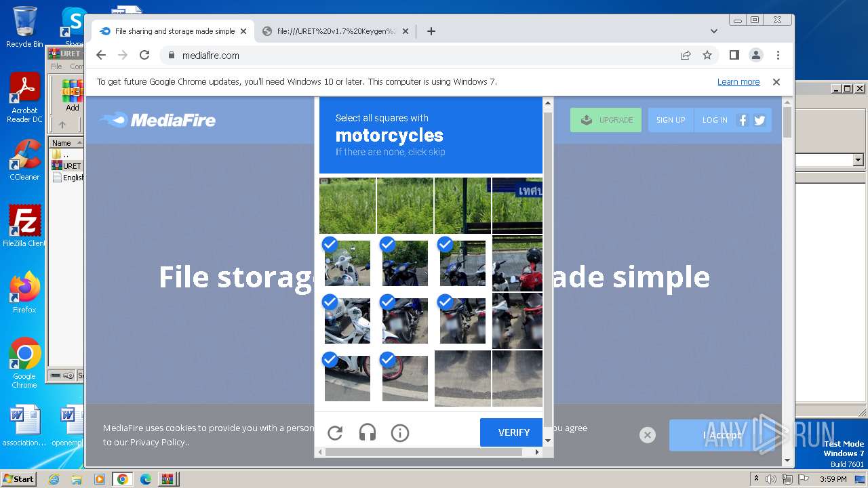Open the FileZilla Client desktop shortcut
The height and width of the screenshot is (488, 868).
[24, 226]
